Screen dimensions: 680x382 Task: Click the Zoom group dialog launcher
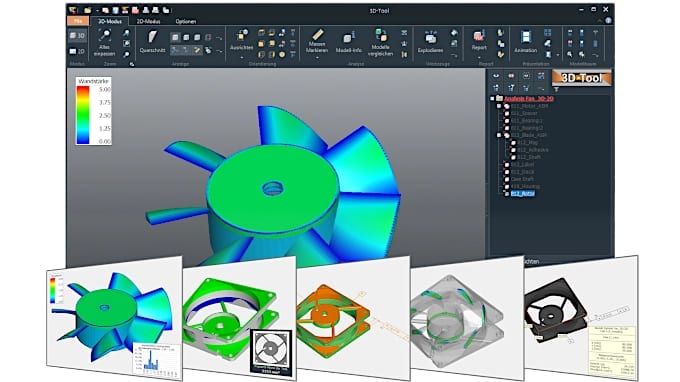click(x=132, y=64)
